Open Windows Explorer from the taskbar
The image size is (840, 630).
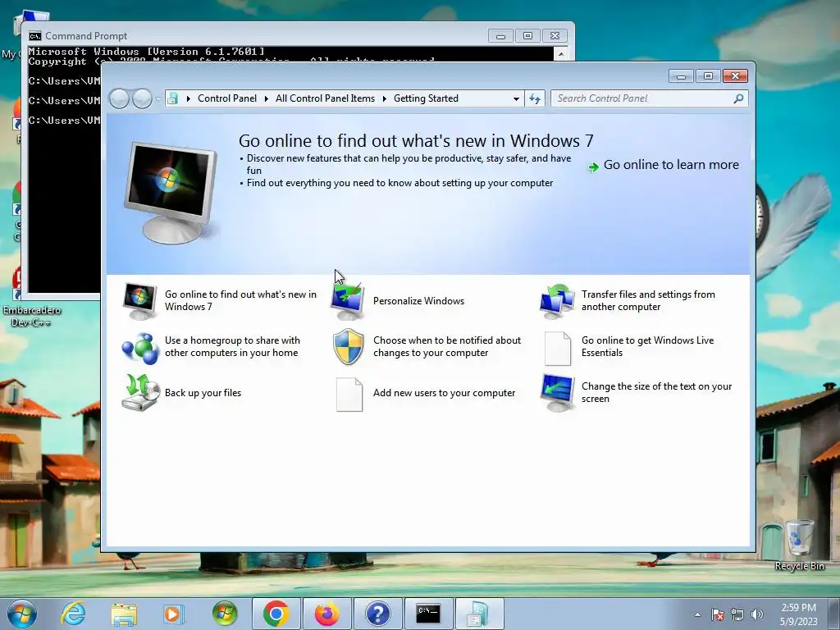(124, 614)
